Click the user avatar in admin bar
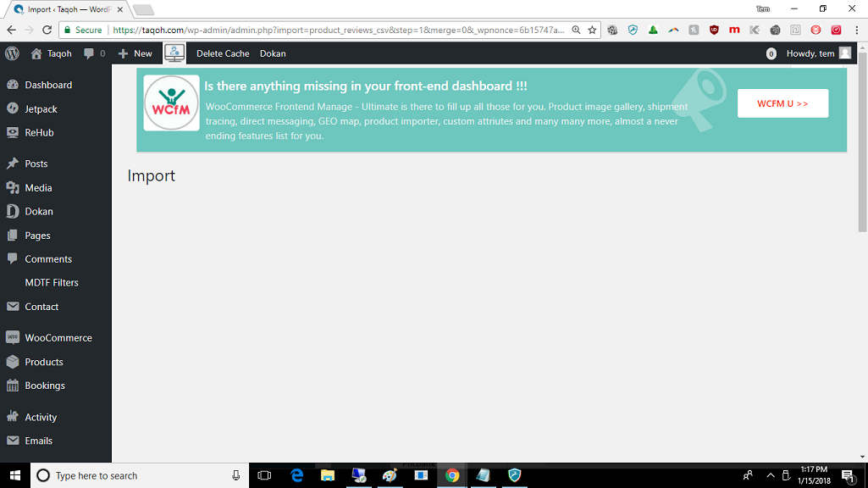868x488 pixels. click(x=845, y=53)
